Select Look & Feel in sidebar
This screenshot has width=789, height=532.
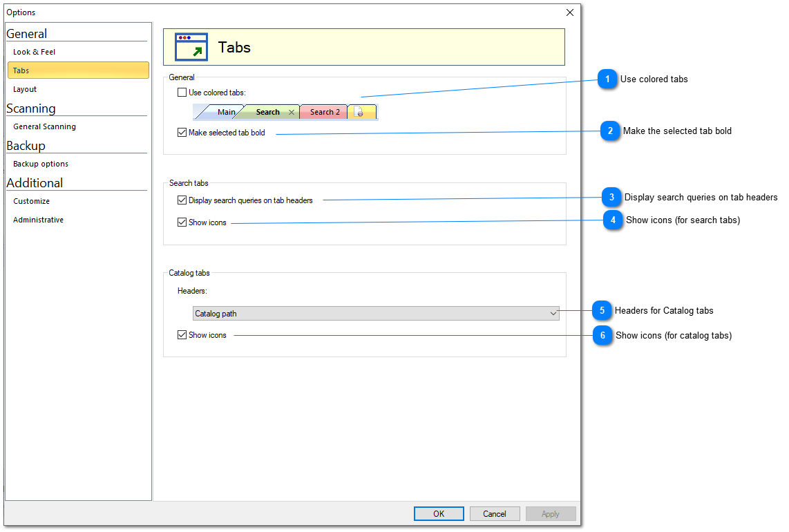click(35, 52)
